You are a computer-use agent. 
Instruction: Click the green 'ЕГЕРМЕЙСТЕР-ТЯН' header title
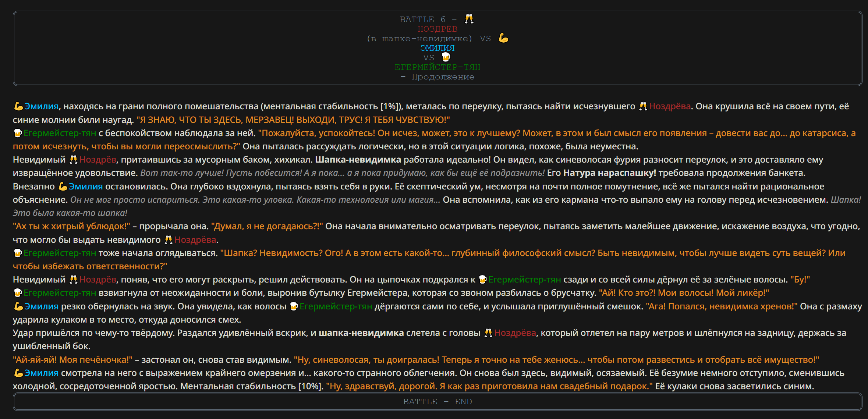point(437,67)
